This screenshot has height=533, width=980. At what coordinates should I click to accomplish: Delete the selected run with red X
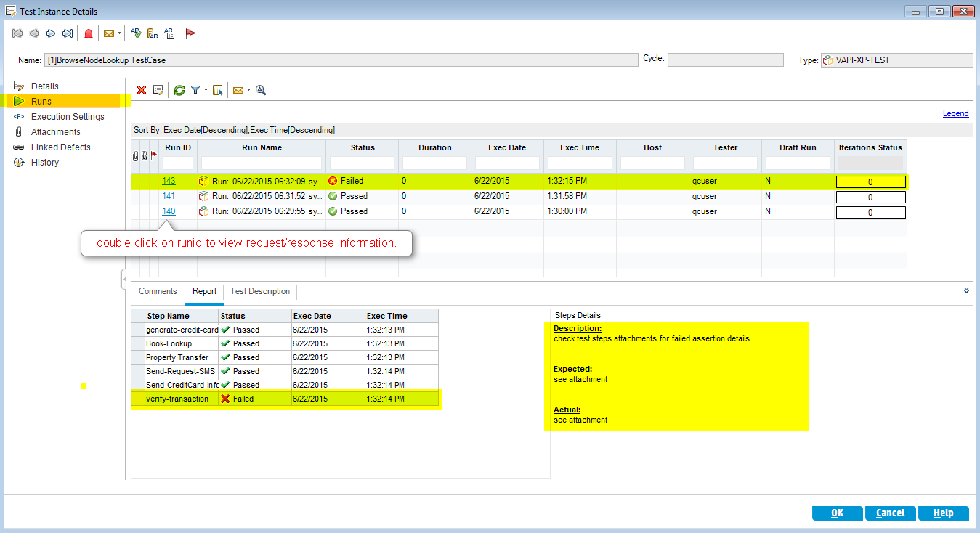(142, 90)
